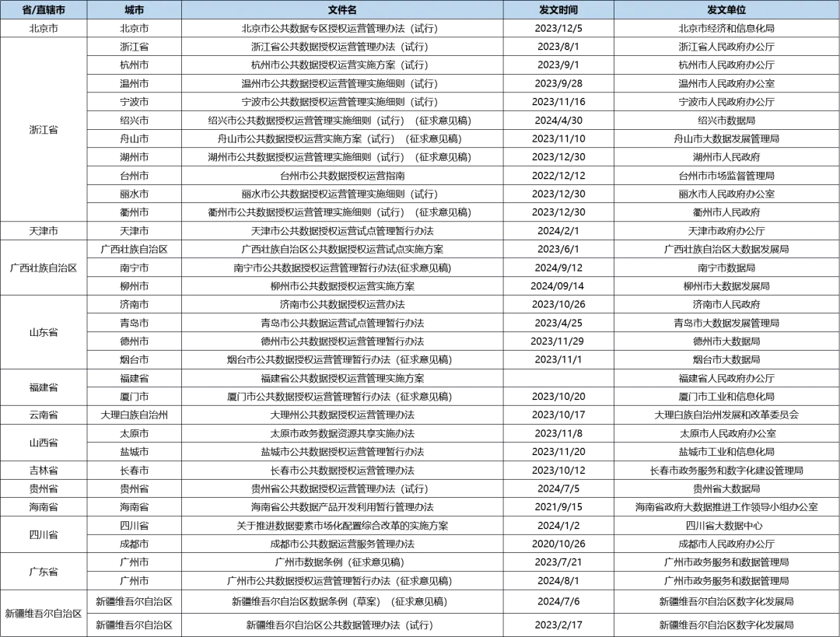The height and width of the screenshot is (637, 840).
Task: Select the 城市 column header
Action: click(x=134, y=10)
